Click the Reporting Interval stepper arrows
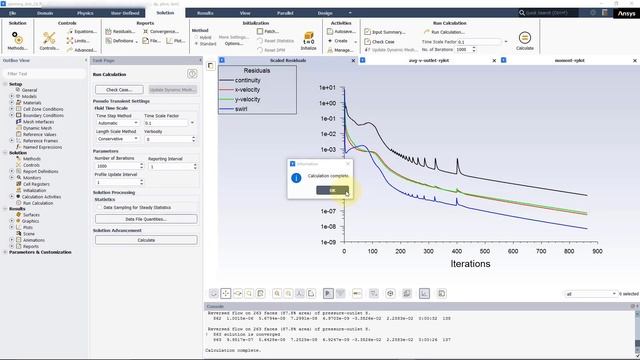Screen dimensions: 640x360 (195, 167)
